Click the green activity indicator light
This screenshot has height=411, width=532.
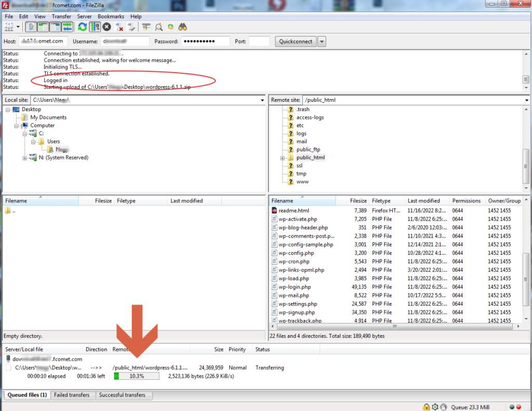(x=512, y=407)
